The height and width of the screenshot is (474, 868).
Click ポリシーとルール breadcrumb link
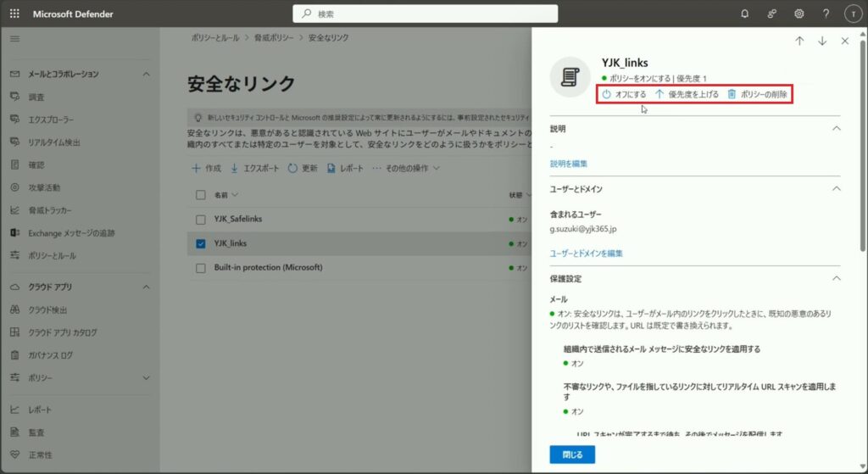[215, 37]
